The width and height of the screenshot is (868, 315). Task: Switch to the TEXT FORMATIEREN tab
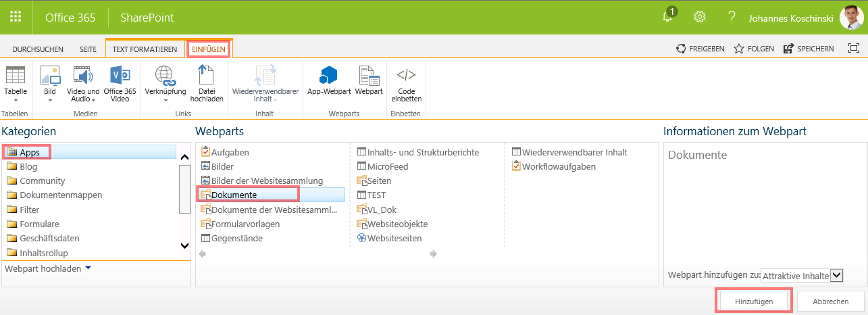145,49
